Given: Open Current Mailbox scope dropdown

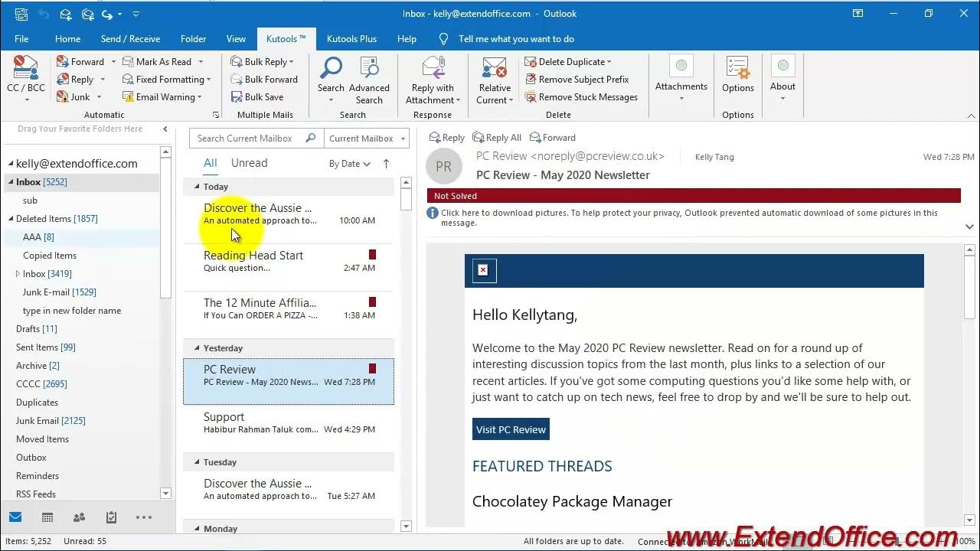Looking at the screenshot, I should (x=366, y=139).
